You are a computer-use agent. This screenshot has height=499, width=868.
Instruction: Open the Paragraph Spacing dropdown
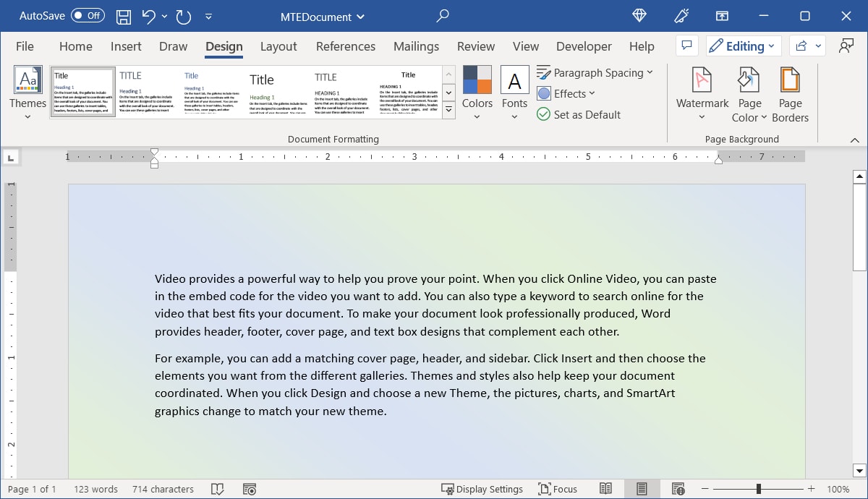(x=595, y=72)
